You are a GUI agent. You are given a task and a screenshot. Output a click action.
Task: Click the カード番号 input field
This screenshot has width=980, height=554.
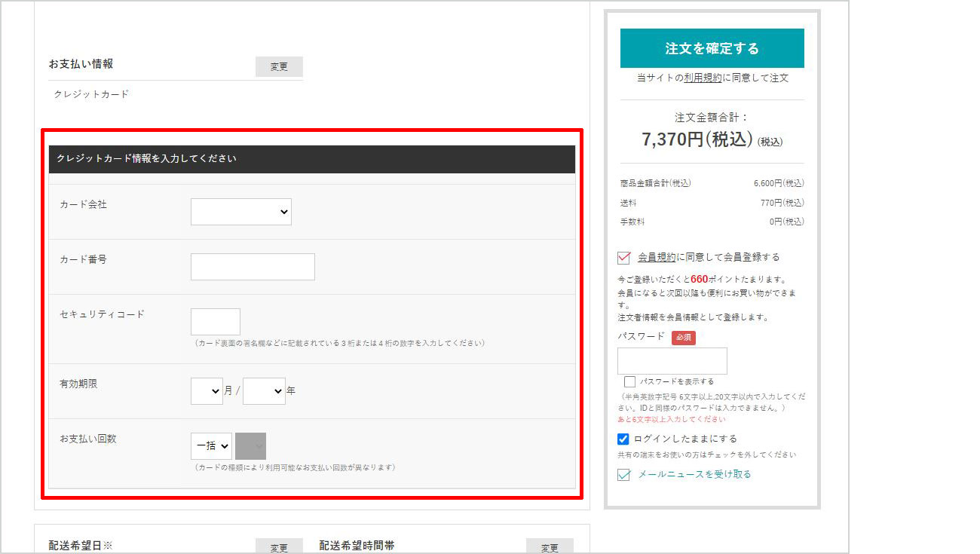[x=253, y=267]
